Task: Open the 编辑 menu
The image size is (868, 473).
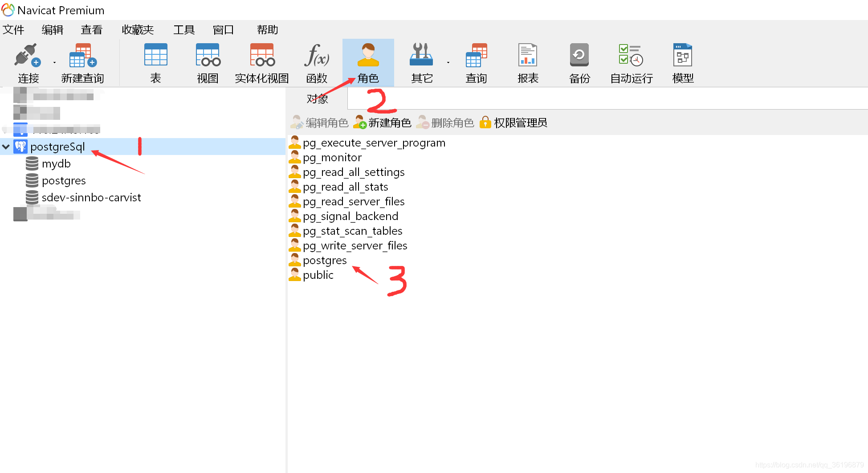Action: (53, 30)
